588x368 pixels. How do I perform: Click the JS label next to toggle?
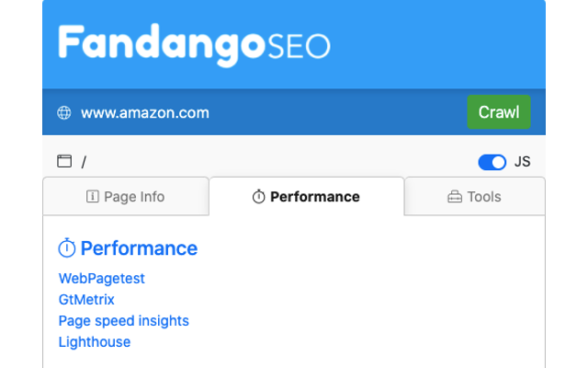click(x=523, y=162)
